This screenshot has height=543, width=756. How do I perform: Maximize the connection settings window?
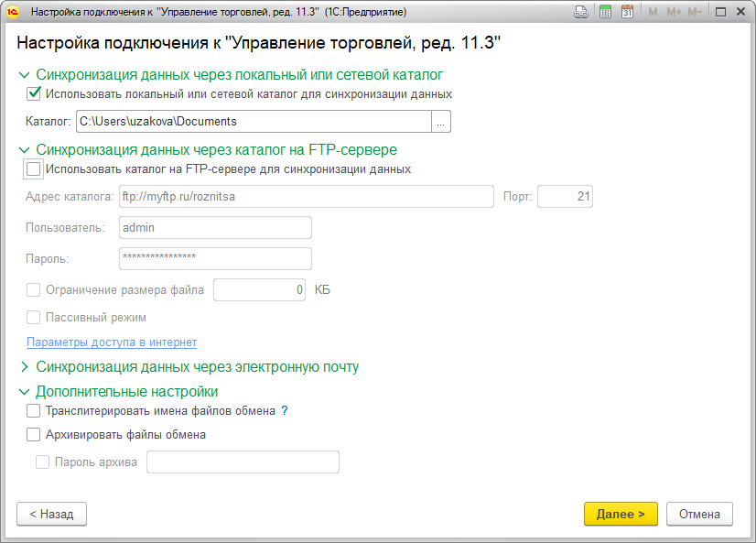point(720,12)
